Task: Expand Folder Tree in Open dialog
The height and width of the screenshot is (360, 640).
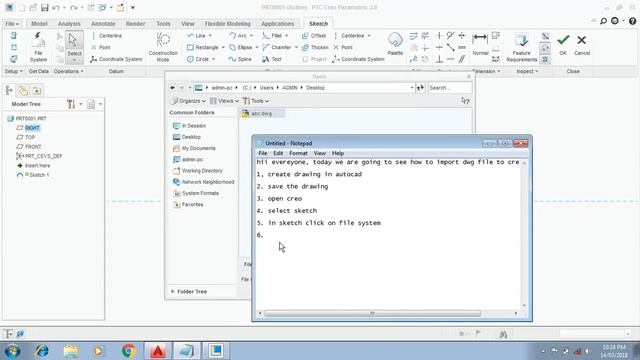Action: (x=189, y=292)
